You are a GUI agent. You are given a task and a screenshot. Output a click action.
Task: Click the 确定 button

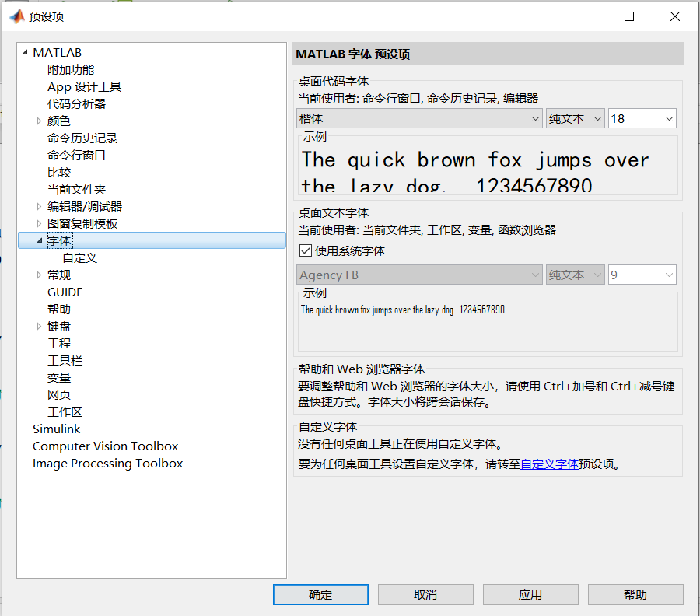[x=320, y=594]
